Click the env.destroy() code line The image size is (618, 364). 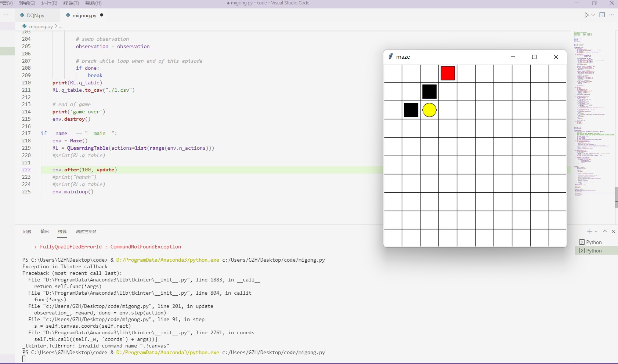(71, 119)
